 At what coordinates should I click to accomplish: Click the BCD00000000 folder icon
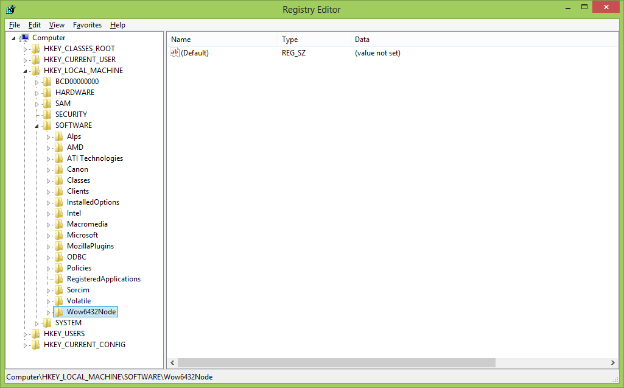click(x=47, y=82)
